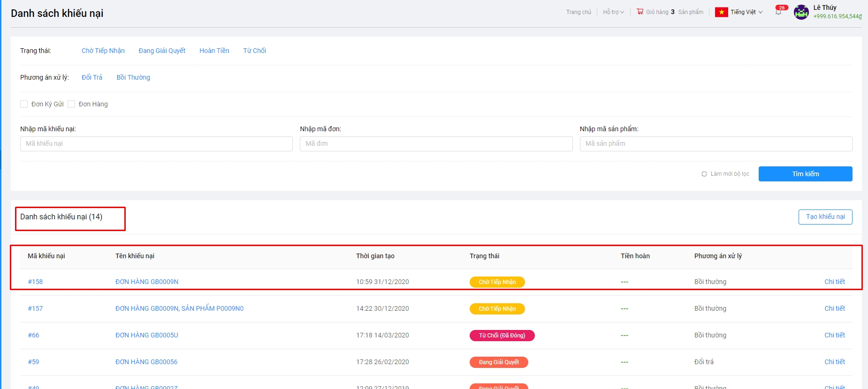Click the Chờ Tiếp Nhận badge of complaint #158

[x=497, y=282]
